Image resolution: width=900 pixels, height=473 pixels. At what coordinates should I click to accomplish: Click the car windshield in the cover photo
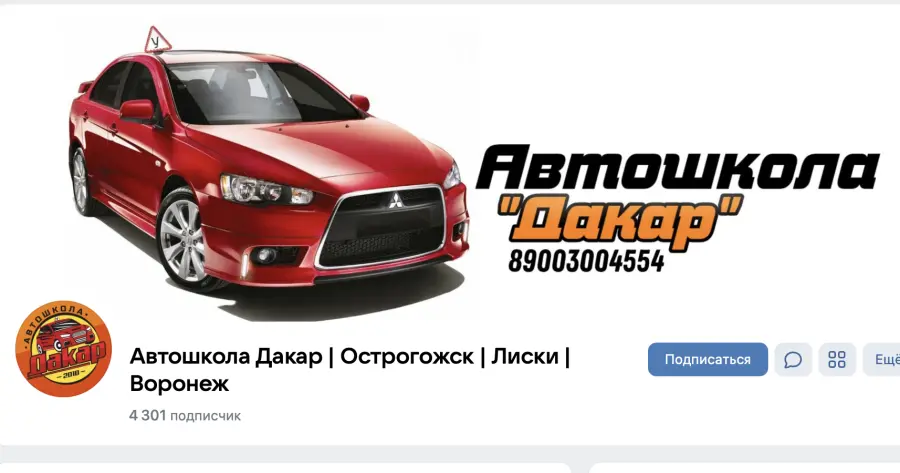[261, 93]
